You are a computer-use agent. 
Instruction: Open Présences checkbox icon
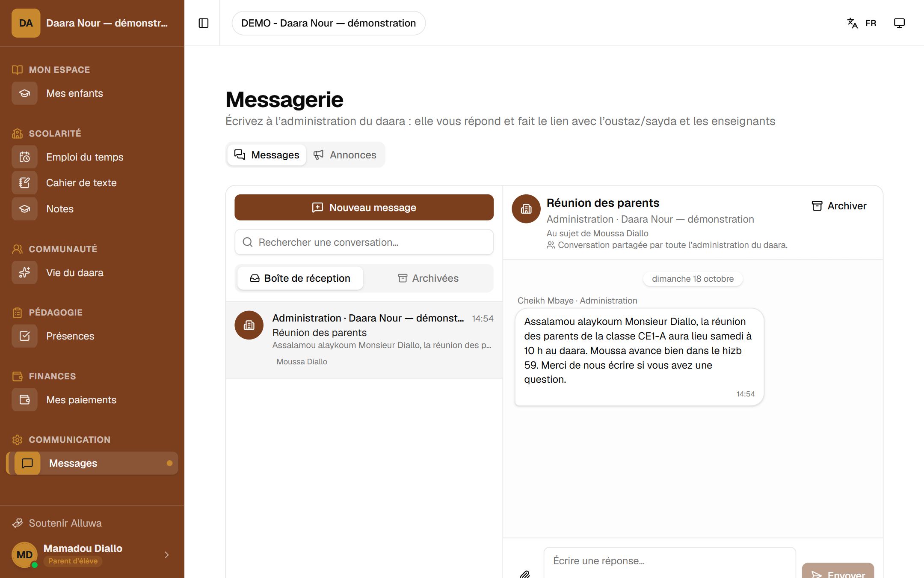pyautogui.click(x=24, y=336)
